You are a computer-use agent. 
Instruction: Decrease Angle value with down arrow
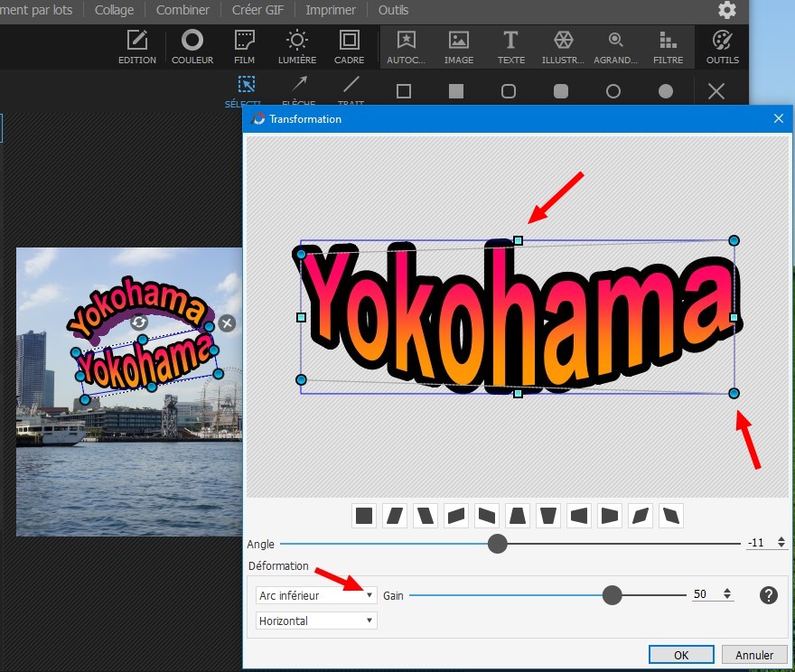coord(781,546)
